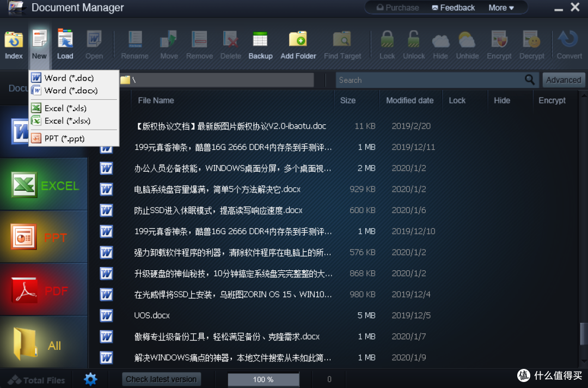
Task: Click the Lock column header
Action: [x=457, y=101]
